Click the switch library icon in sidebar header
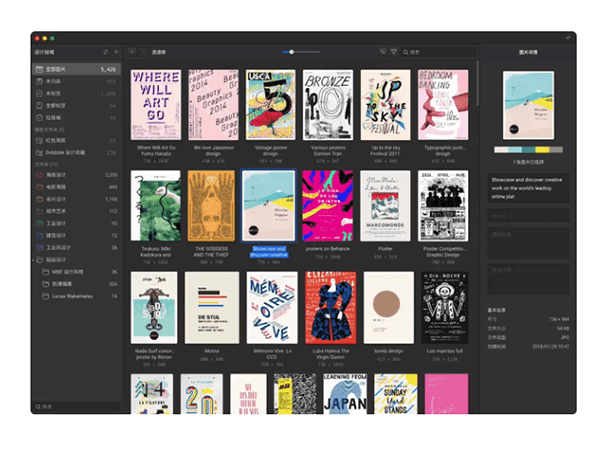The width and height of the screenshot is (600, 450). [106, 52]
